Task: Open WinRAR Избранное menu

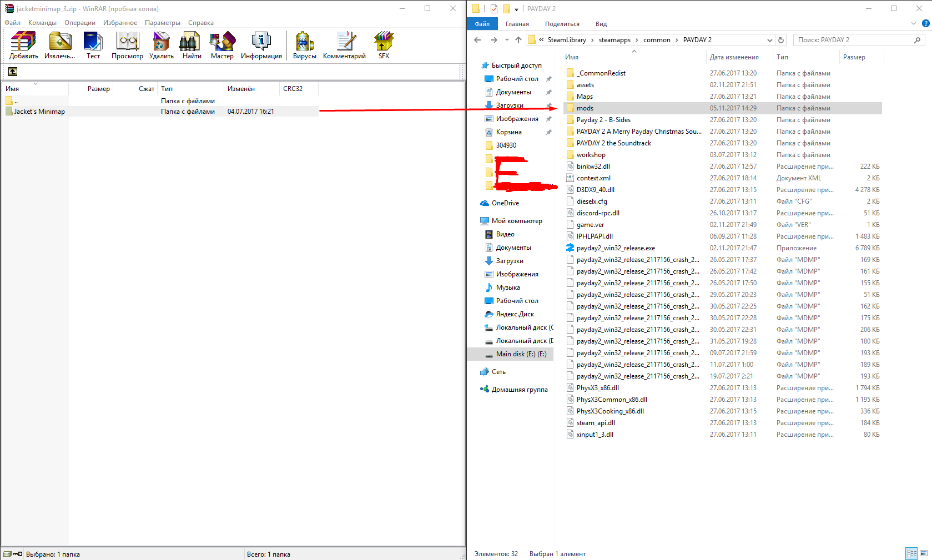Action: pyautogui.click(x=120, y=23)
